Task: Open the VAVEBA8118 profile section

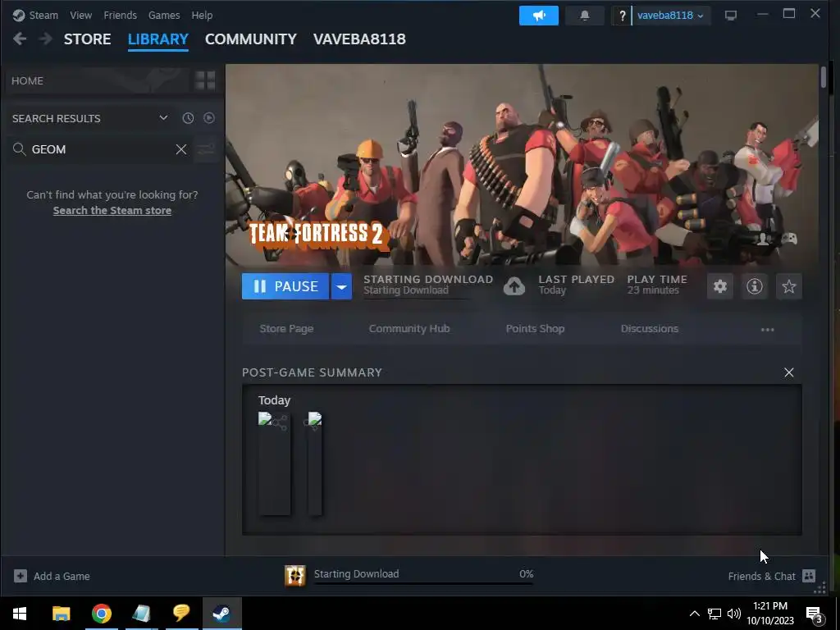Action: [x=359, y=39]
